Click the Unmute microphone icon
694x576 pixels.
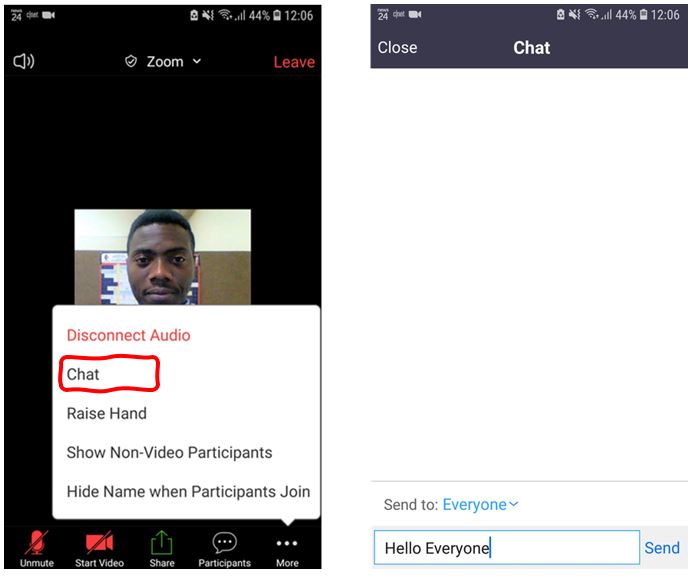click(37, 543)
